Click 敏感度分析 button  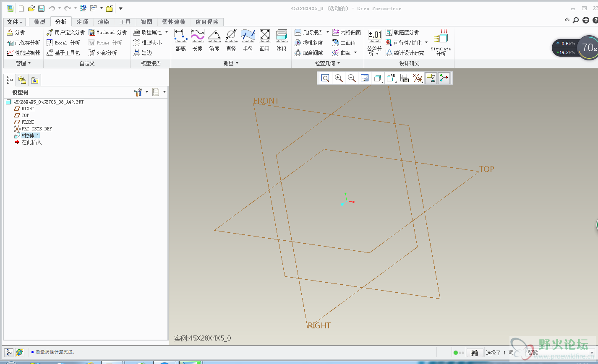pyautogui.click(x=402, y=32)
